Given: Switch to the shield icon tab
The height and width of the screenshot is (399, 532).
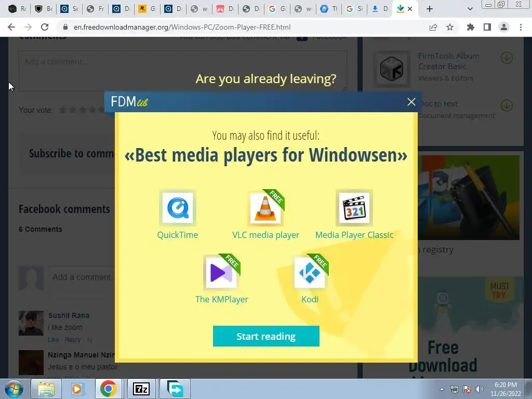Looking at the screenshot, I should 43,9.
